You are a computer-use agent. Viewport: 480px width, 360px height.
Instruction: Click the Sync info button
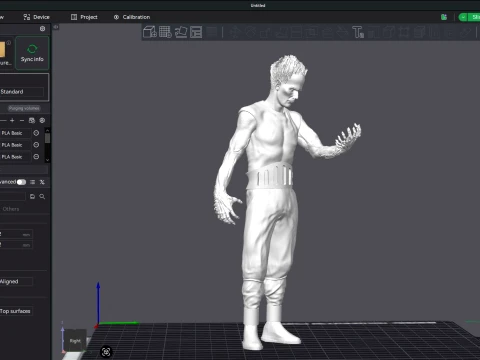(32, 53)
